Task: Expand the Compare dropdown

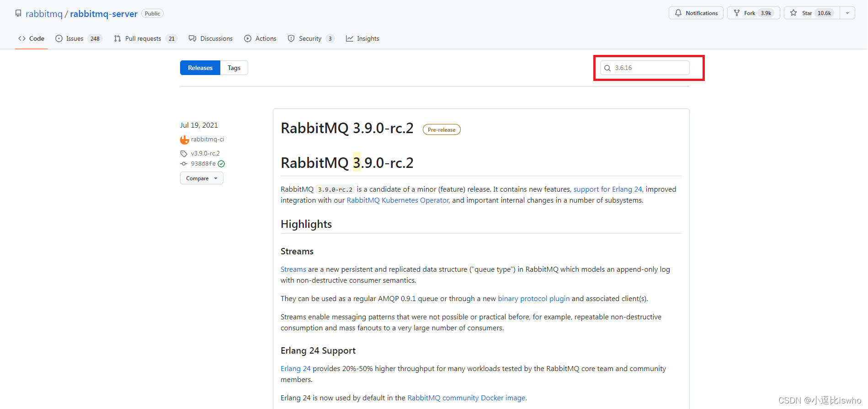Action: click(x=202, y=178)
